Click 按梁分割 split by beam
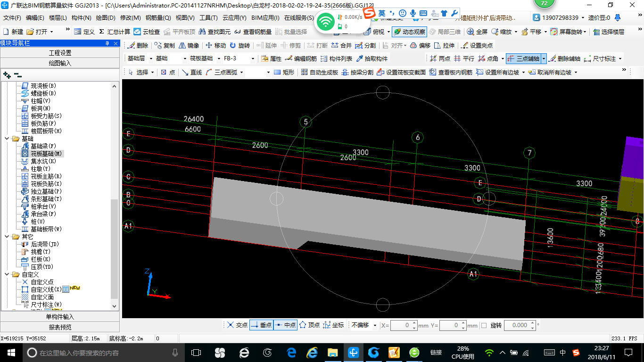 pyautogui.click(x=357, y=72)
